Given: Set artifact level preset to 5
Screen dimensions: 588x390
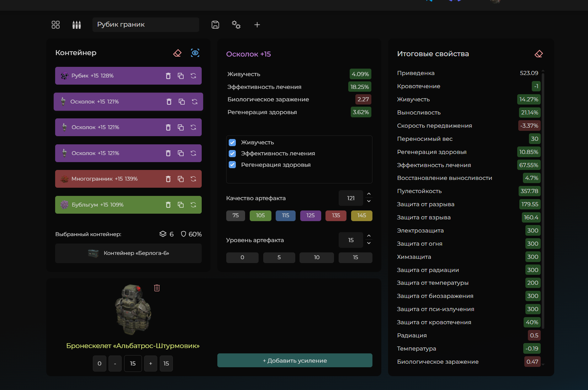Looking at the screenshot, I should [x=279, y=257].
